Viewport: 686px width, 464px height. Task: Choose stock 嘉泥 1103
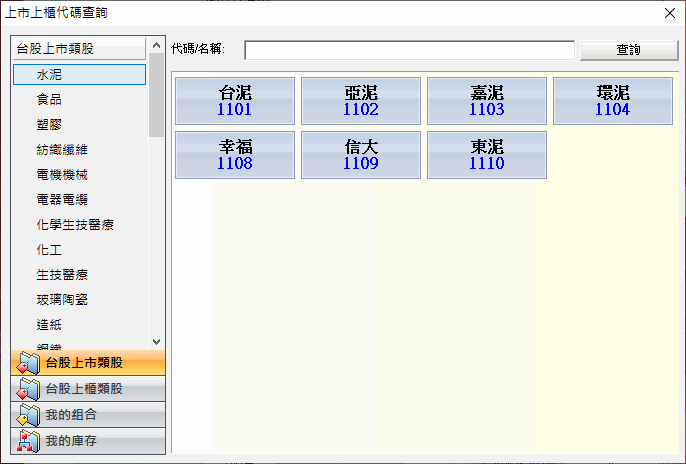coord(487,101)
